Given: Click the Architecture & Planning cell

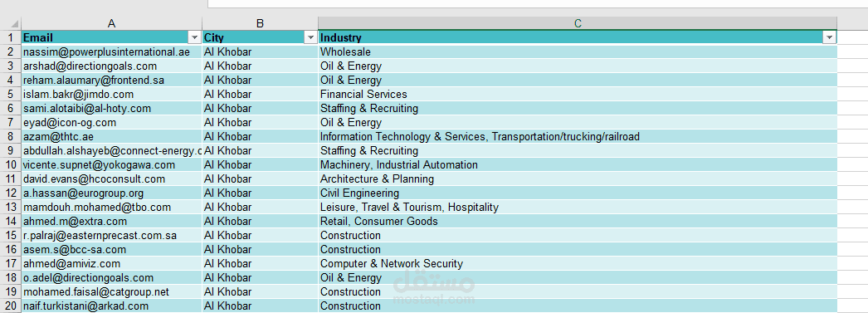Looking at the screenshot, I should (x=578, y=179).
